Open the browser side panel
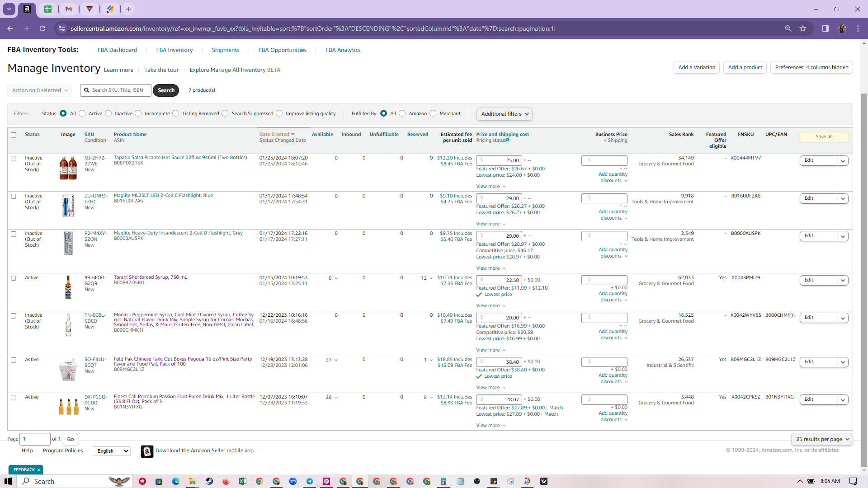868x488 pixels. tap(825, 28)
